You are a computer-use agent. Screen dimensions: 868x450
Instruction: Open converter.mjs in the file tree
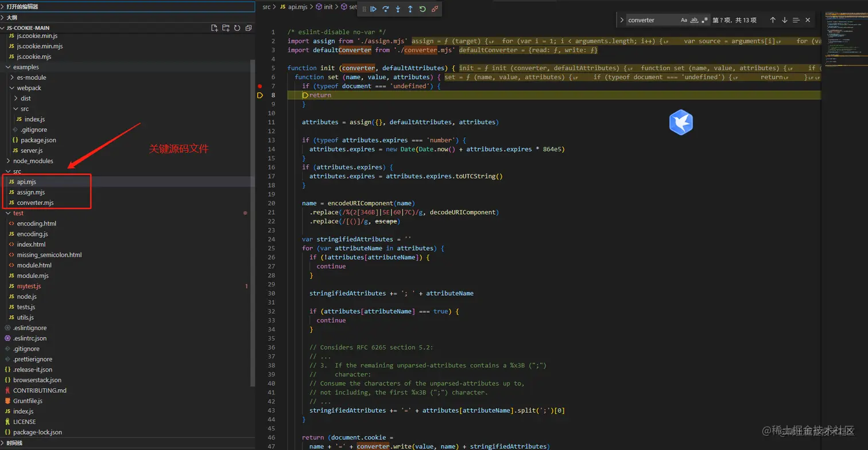pos(35,203)
